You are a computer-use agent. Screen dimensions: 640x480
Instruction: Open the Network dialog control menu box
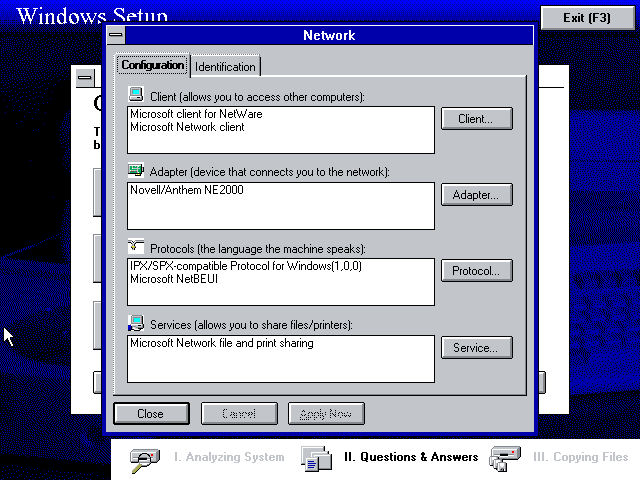pyautogui.click(x=116, y=35)
